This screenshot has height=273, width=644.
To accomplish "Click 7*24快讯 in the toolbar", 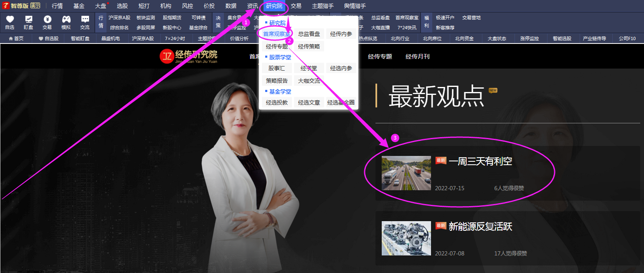I will point(407,28).
